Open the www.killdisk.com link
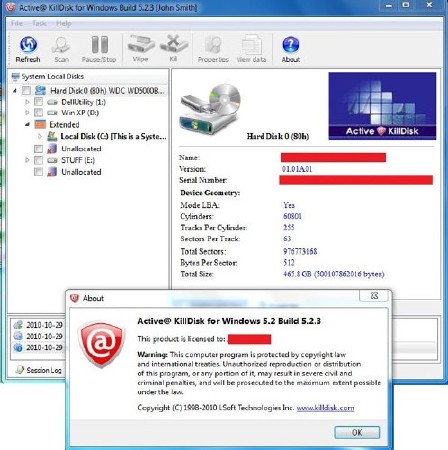 click(x=325, y=408)
